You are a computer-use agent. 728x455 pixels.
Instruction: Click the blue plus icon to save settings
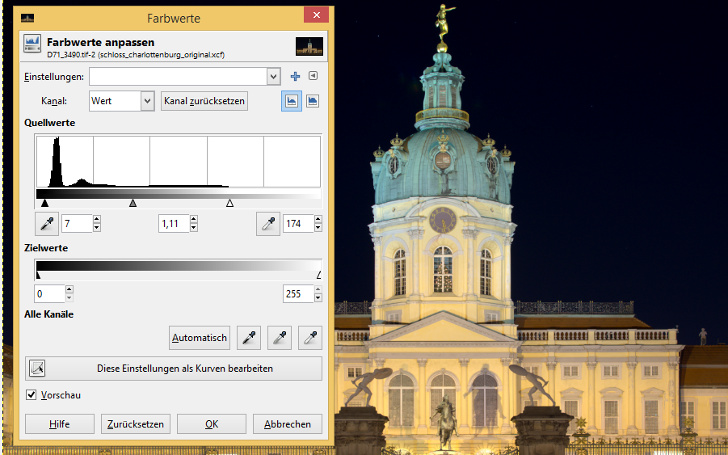pos(295,76)
